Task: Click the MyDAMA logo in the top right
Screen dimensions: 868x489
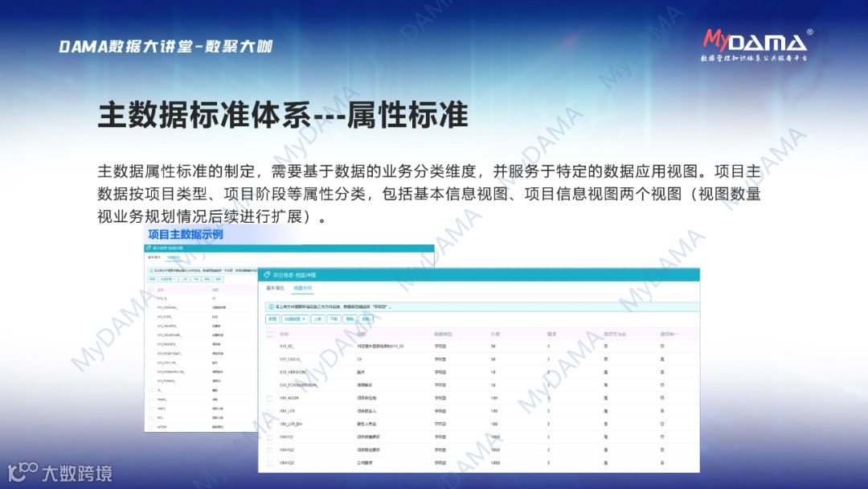Action: click(755, 39)
